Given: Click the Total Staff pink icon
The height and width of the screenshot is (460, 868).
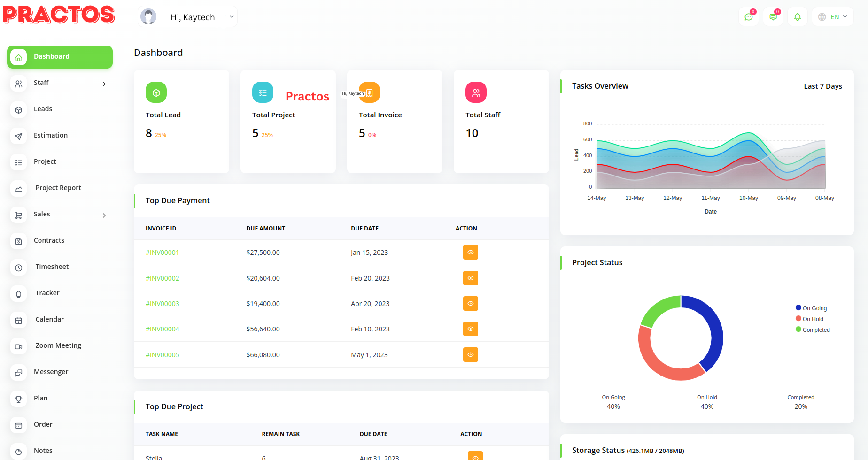Looking at the screenshot, I should pyautogui.click(x=475, y=92).
